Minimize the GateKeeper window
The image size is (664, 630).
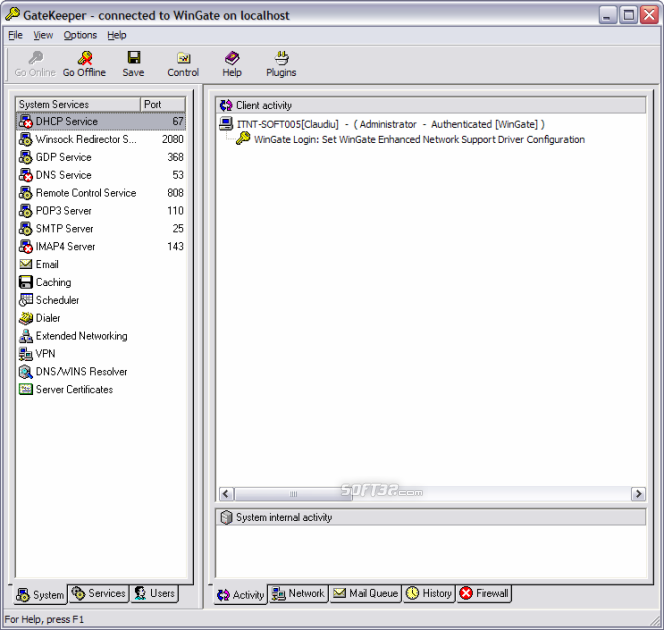point(608,15)
